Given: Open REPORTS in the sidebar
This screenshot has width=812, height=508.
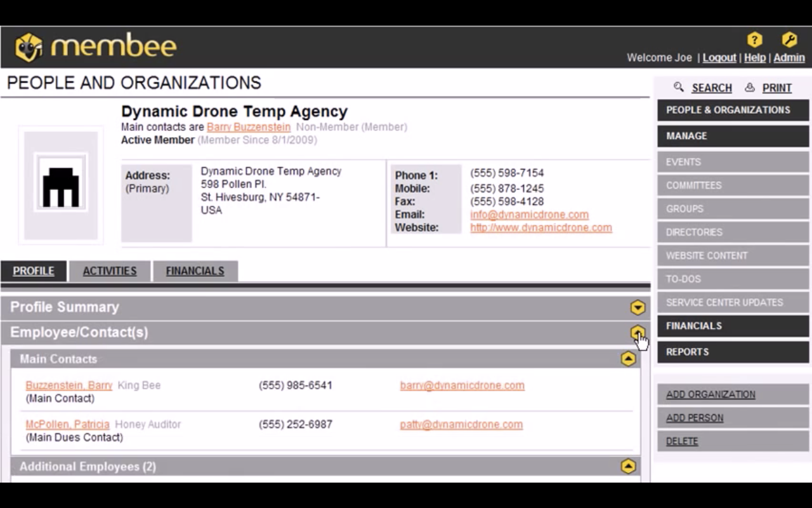Looking at the screenshot, I should [733, 352].
